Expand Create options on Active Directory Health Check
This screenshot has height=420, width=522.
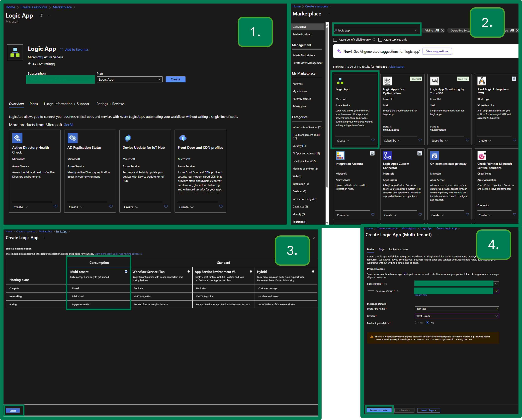21,207
